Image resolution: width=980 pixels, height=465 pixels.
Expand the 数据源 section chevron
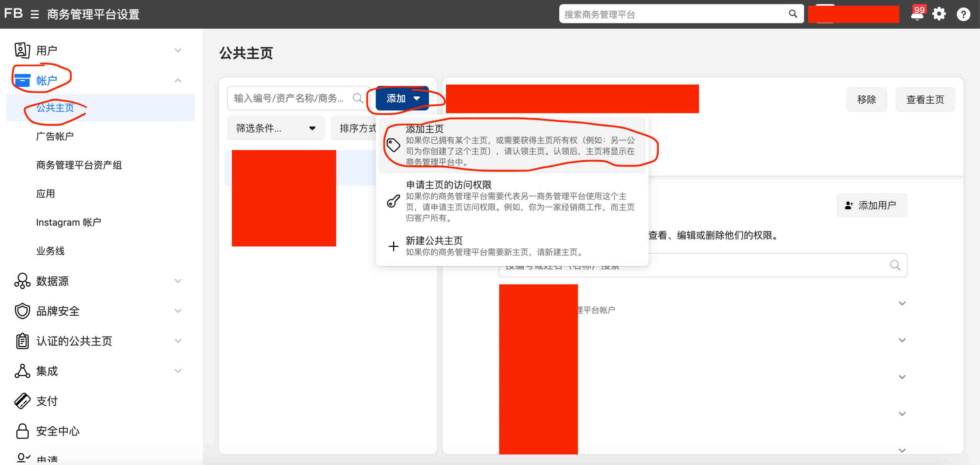[x=178, y=281]
